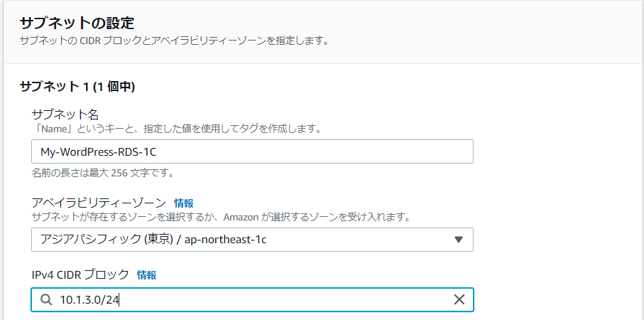Click the サブネットの設定 heading
Image resolution: width=644 pixels, height=320 pixels.
77,23
